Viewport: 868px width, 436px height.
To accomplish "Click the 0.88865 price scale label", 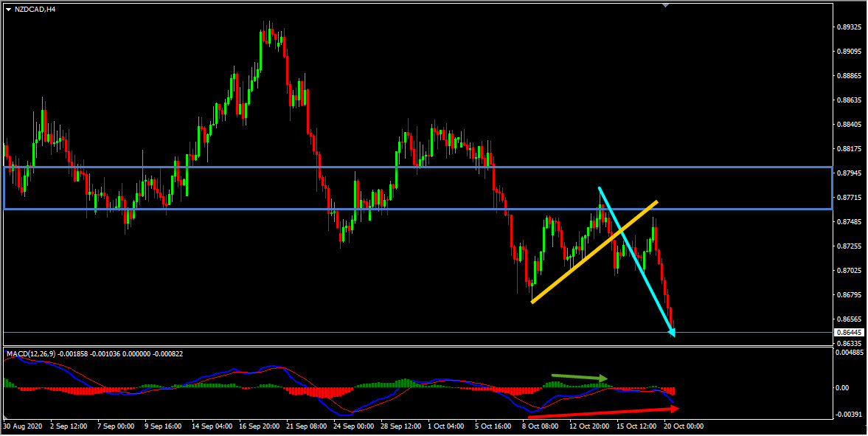I will coord(849,75).
